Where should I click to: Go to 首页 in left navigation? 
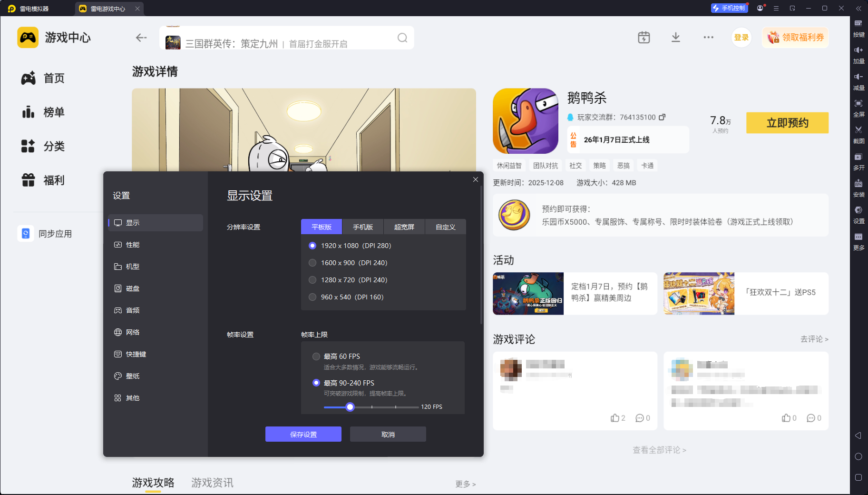43,78
